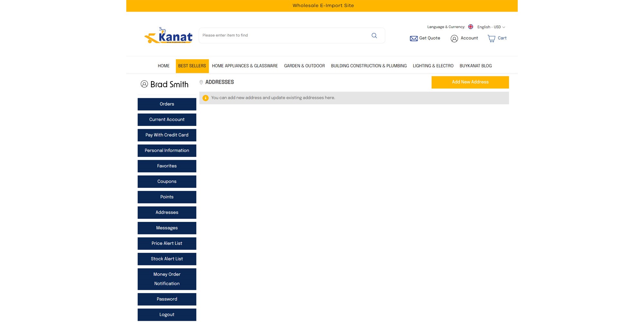Open Current Account in the sidebar
Image resolution: width=644 pixels, height=322 pixels.
167,119
